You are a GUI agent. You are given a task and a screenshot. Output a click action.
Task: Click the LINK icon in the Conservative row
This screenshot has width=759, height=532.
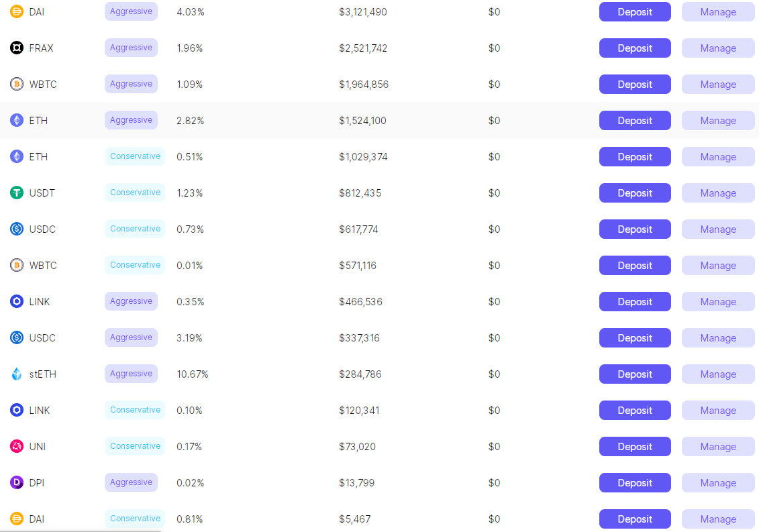coord(17,410)
